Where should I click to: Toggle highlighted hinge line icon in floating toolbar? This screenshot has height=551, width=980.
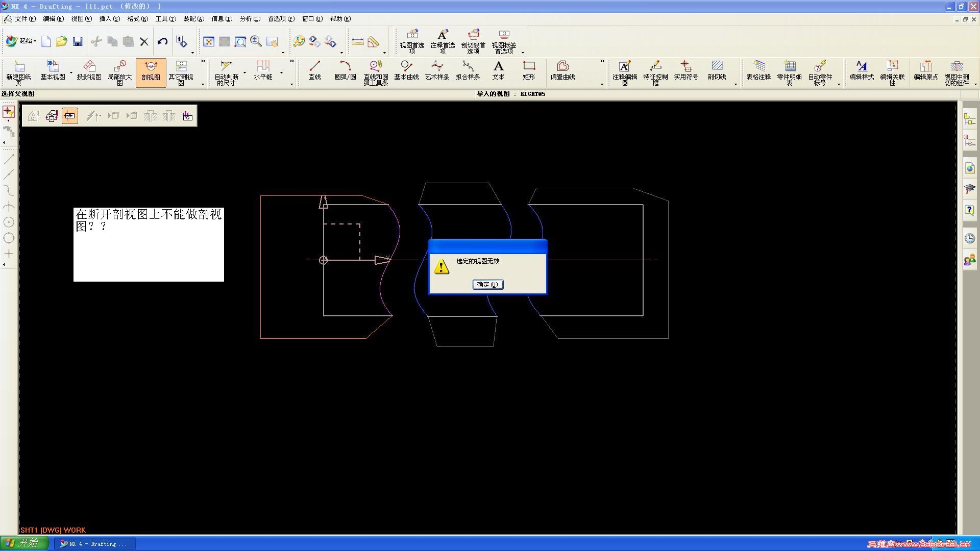(x=70, y=116)
